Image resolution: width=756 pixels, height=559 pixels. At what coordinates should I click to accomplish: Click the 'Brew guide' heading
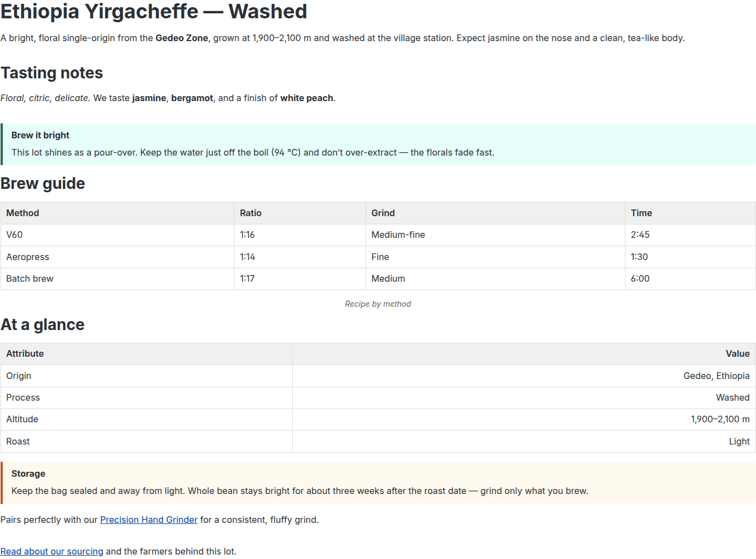click(43, 183)
